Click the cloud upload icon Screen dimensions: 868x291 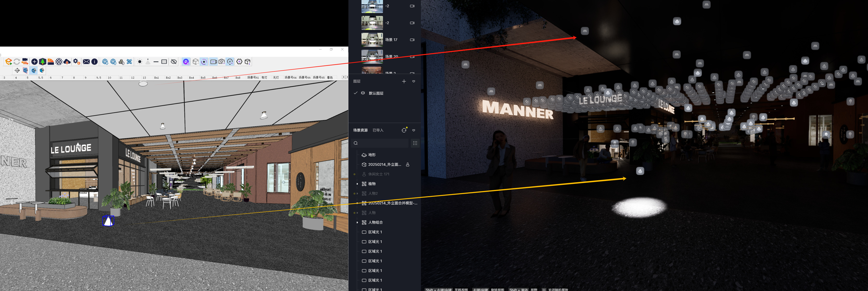pyautogui.click(x=67, y=62)
